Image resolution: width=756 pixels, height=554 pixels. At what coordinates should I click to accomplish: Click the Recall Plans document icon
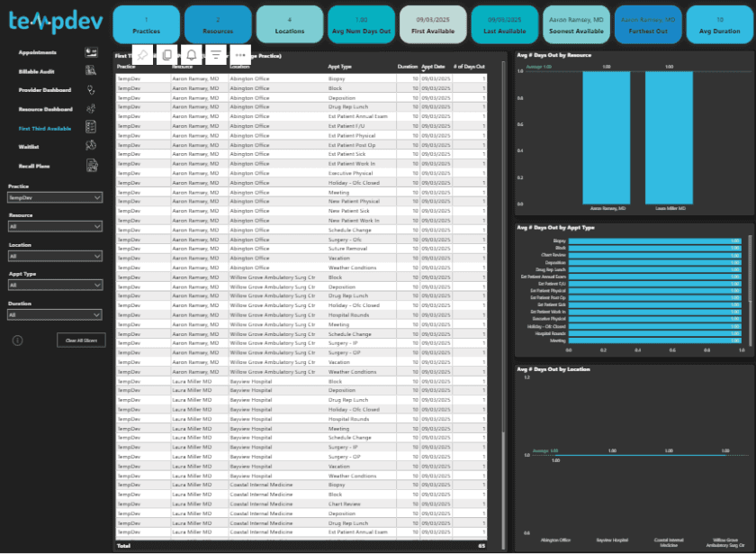(91, 166)
